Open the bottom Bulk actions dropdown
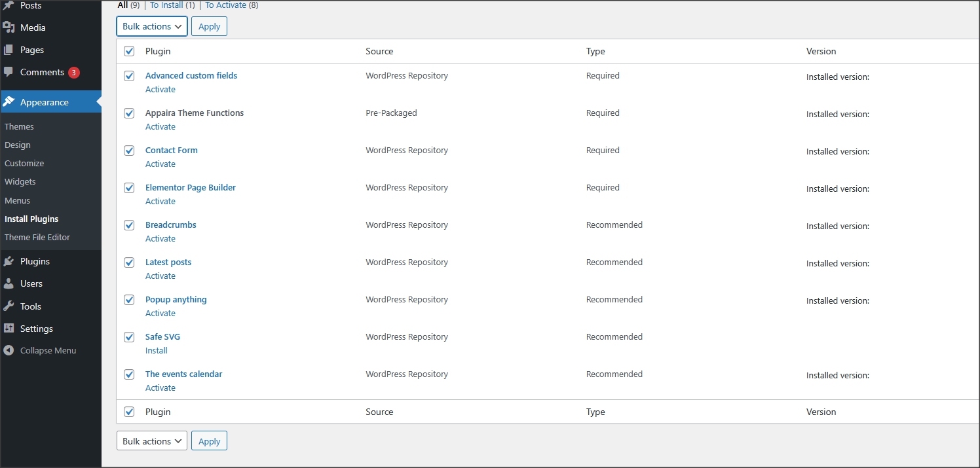The image size is (980, 468). pos(152,441)
